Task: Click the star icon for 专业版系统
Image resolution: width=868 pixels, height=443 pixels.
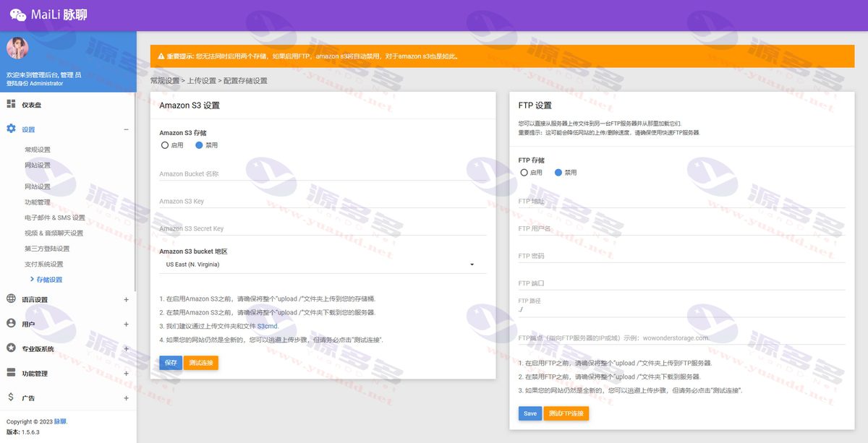Action: point(11,348)
